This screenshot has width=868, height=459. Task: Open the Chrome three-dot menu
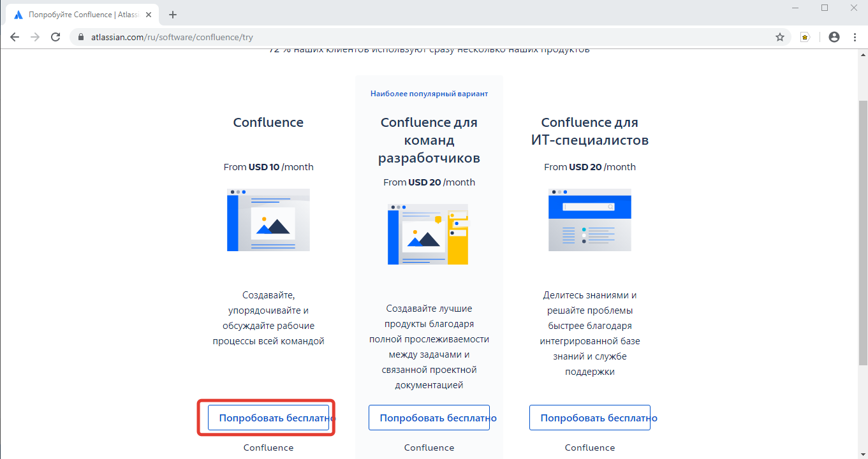855,37
